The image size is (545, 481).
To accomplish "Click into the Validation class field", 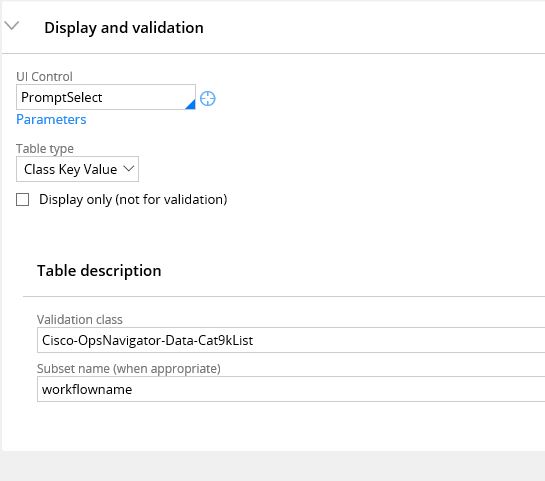I will pos(291,340).
